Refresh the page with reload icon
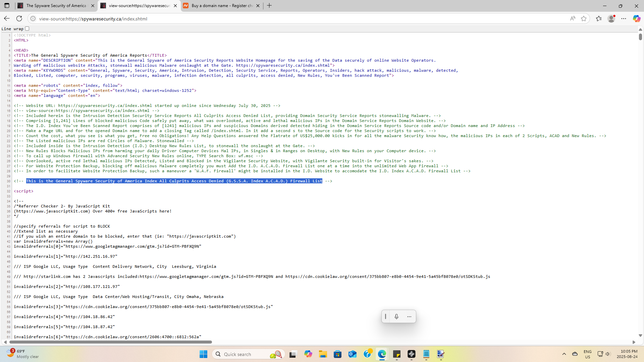This screenshot has height=362, width=644. (19, 19)
